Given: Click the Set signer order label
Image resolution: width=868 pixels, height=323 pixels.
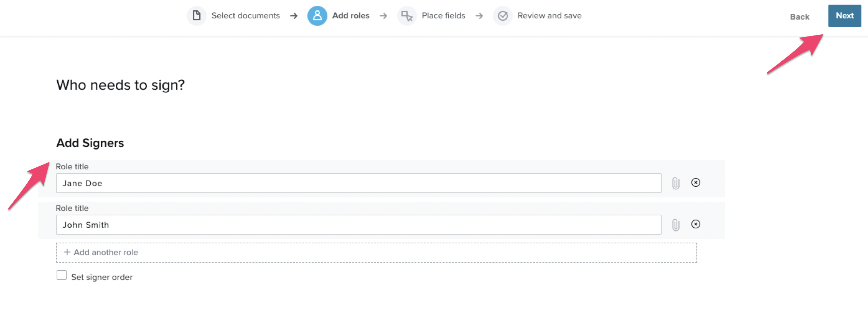Looking at the screenshot, I should [102, 277].
